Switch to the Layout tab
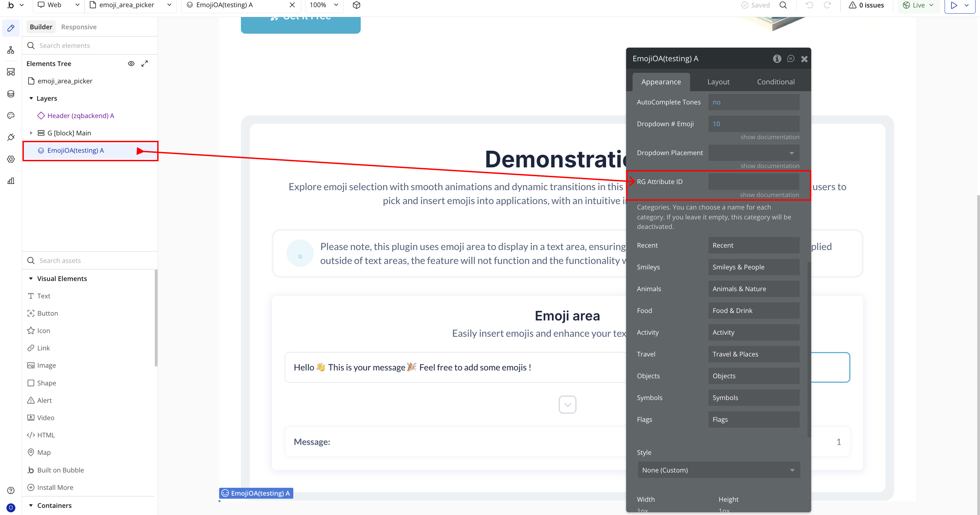The image size is (980, 515). click(x=718, y=82)
